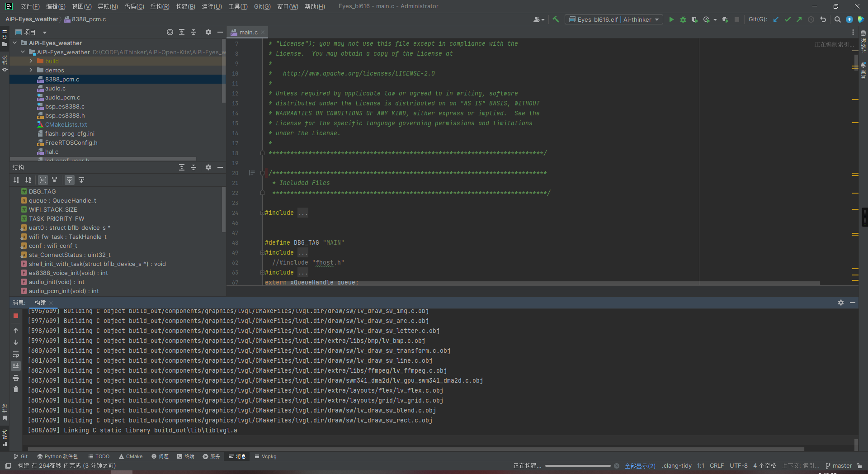The height and width of the screenshot is (474, 868).
Task: Build the project with the hammer icon
Action: (x=556, y=19)
